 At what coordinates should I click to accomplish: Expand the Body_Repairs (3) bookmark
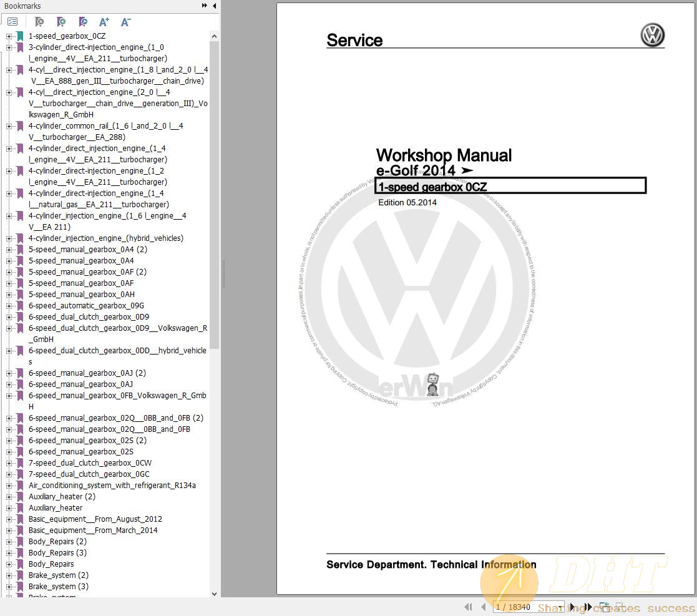coord(9,553)
